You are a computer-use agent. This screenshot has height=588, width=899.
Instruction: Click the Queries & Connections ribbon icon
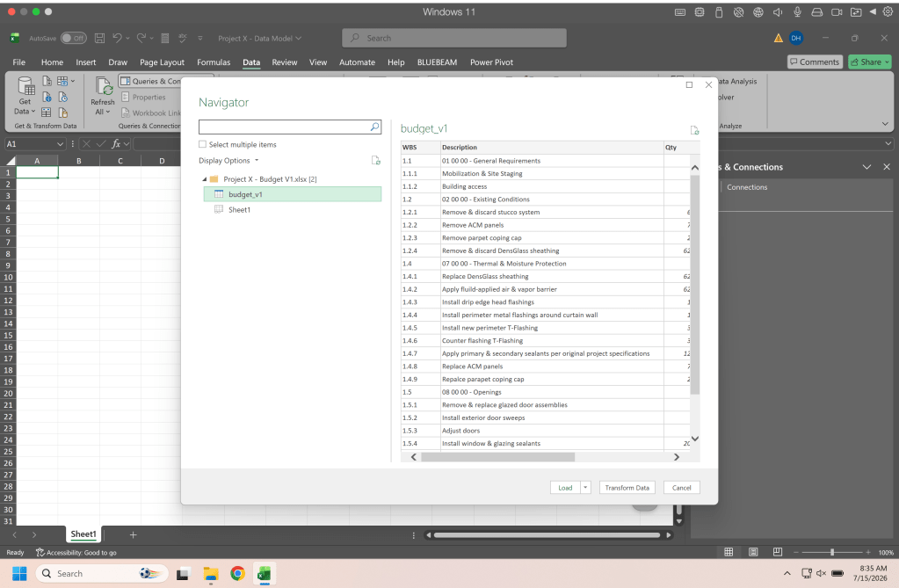click(125, 81)
